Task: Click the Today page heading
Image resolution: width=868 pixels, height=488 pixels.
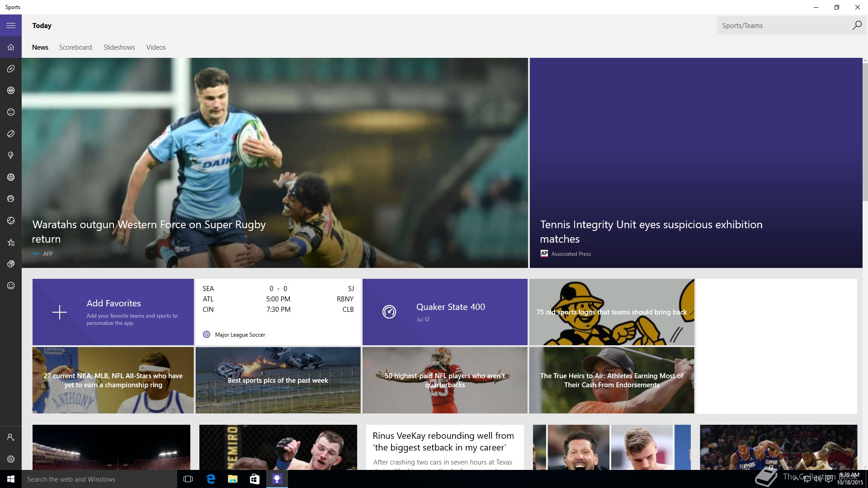Action: (42, 26)
